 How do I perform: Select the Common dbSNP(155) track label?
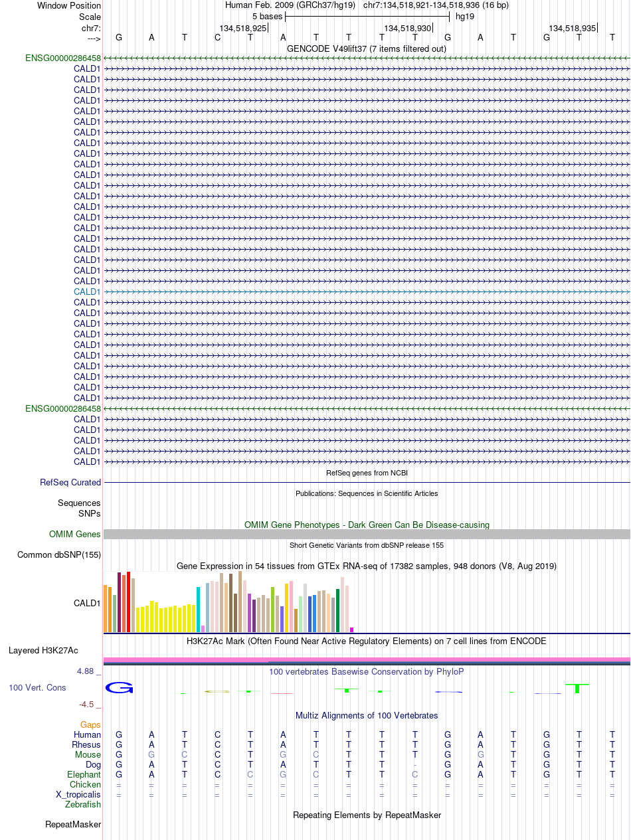click(x=59, y=555)
